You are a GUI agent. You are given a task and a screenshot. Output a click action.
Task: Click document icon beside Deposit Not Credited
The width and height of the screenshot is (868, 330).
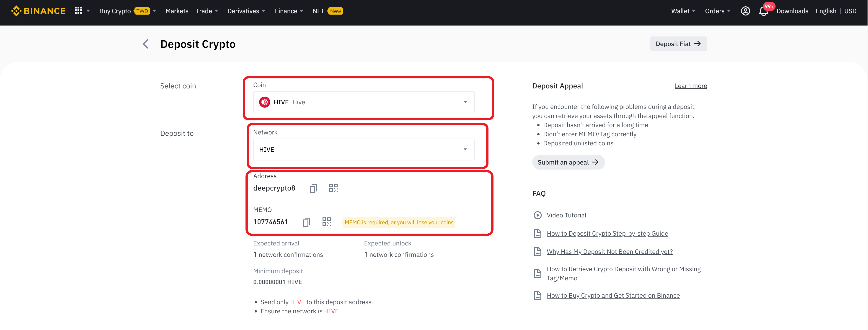538,252
